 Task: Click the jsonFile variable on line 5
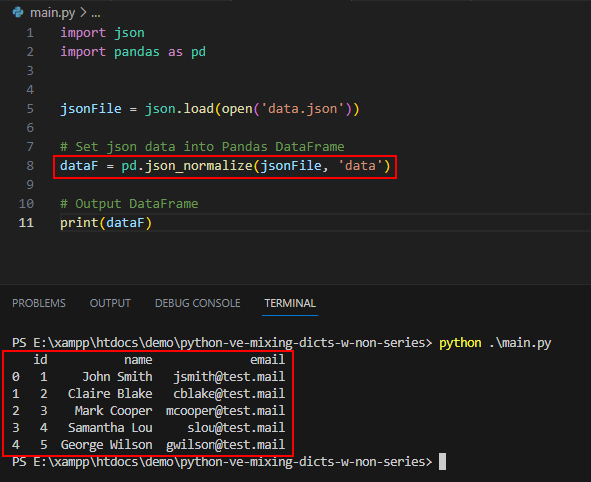[x=91, y=109]
